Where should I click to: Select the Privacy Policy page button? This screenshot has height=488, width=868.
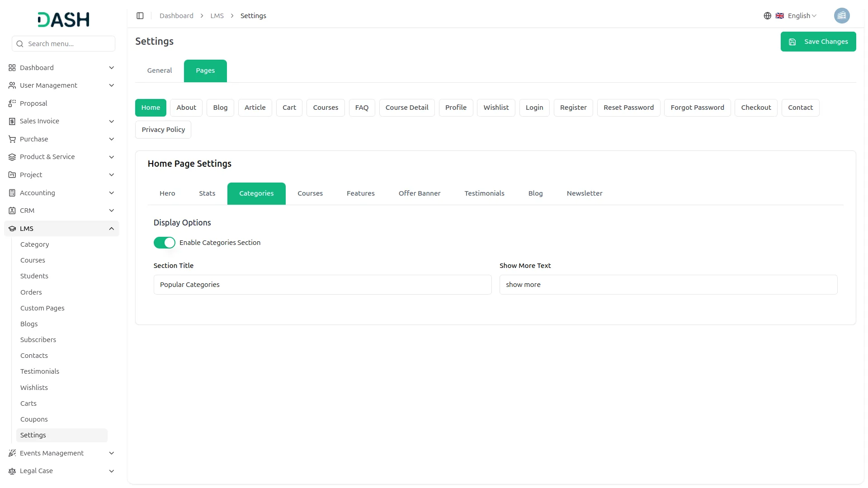pyautogui.click(x=163, y=130)
